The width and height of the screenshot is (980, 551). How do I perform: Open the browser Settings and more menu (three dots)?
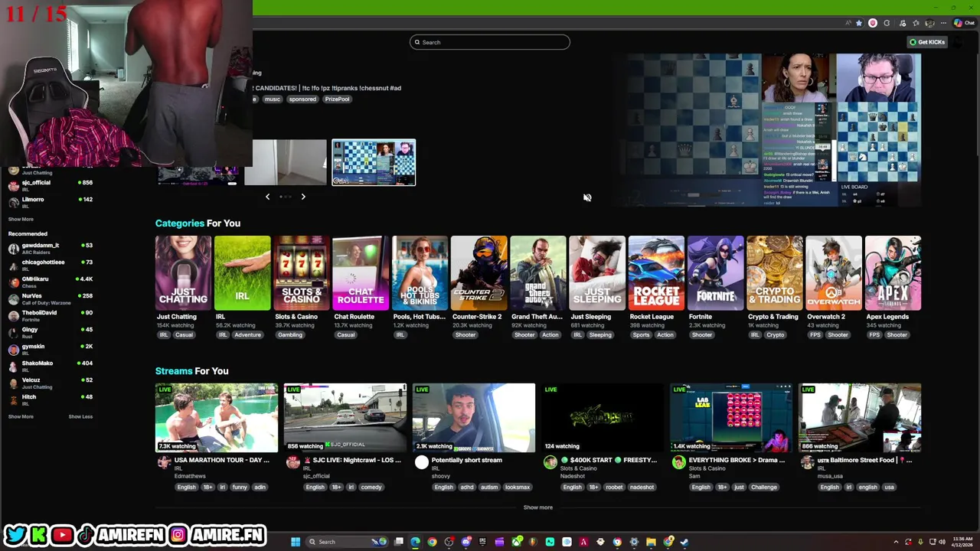coord(943,23)
